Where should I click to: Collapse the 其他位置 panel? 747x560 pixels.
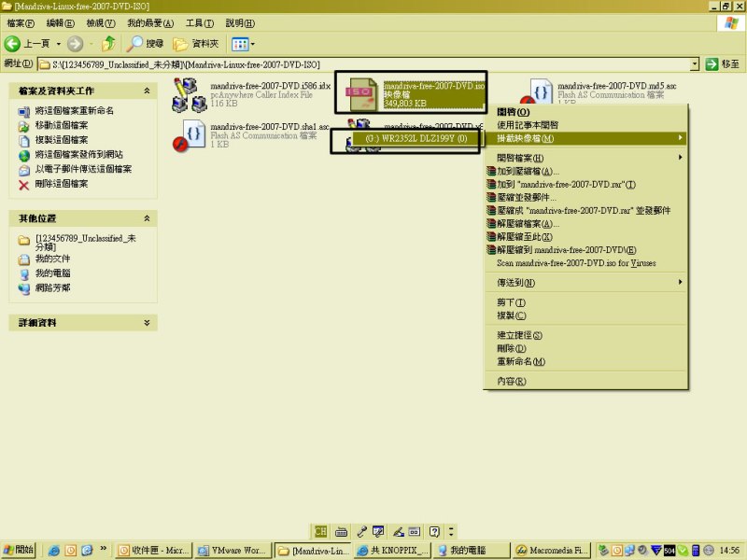coord(147,218)
